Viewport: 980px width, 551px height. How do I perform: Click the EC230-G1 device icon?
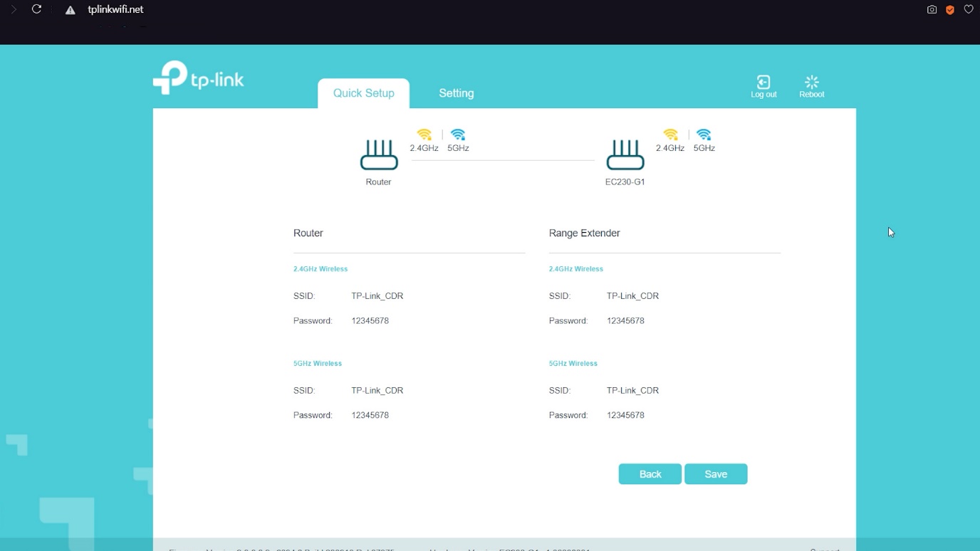click(x=625, y=154)
